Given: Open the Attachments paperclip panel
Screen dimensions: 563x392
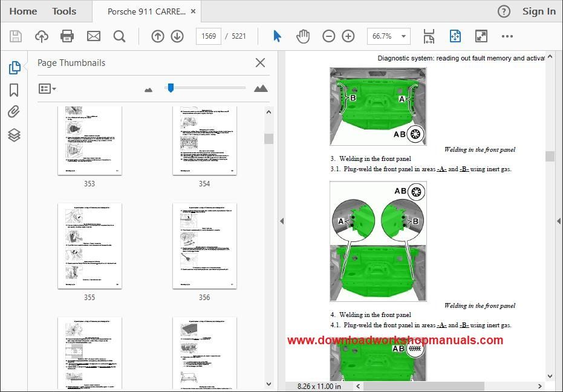Looking at the screenshot, I should (14, 112).
